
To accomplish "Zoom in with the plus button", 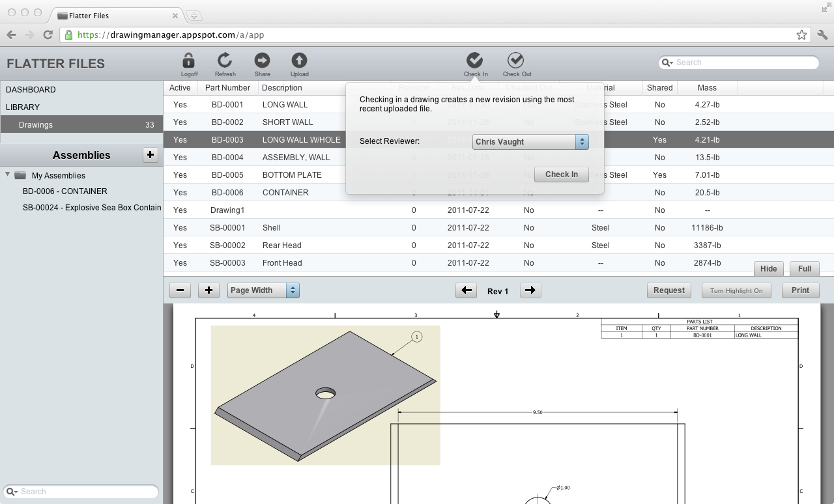I will [208, 290].
